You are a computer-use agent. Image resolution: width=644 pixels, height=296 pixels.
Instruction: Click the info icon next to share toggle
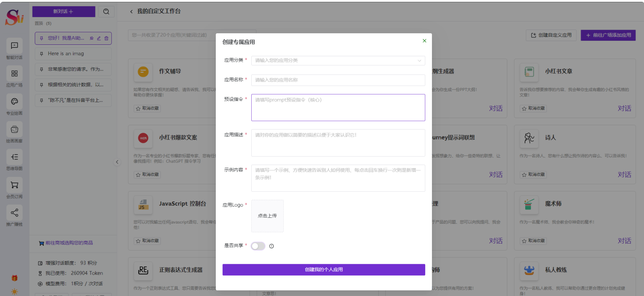coord(271,246)
